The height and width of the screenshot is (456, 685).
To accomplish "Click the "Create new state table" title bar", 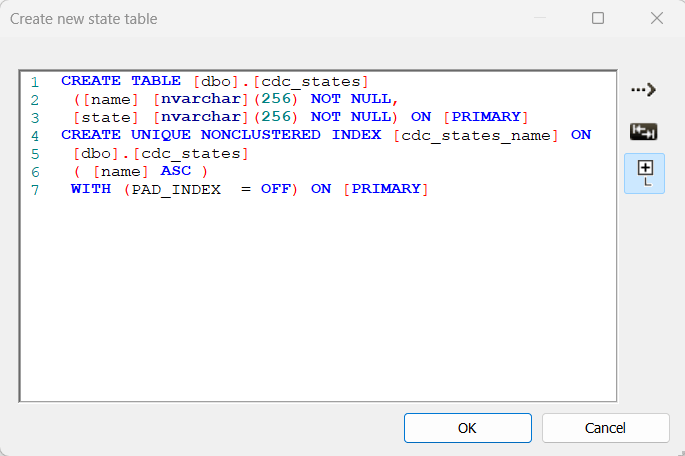I will coord(250,18).
